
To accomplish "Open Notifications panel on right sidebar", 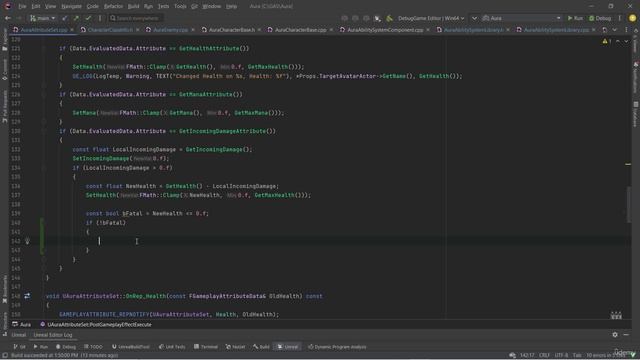I will click(x=636, y=78).
